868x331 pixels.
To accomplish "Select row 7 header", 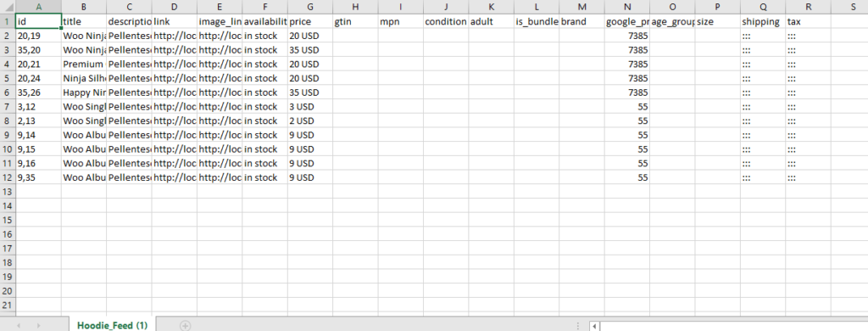I will click(x=8, y=106).
